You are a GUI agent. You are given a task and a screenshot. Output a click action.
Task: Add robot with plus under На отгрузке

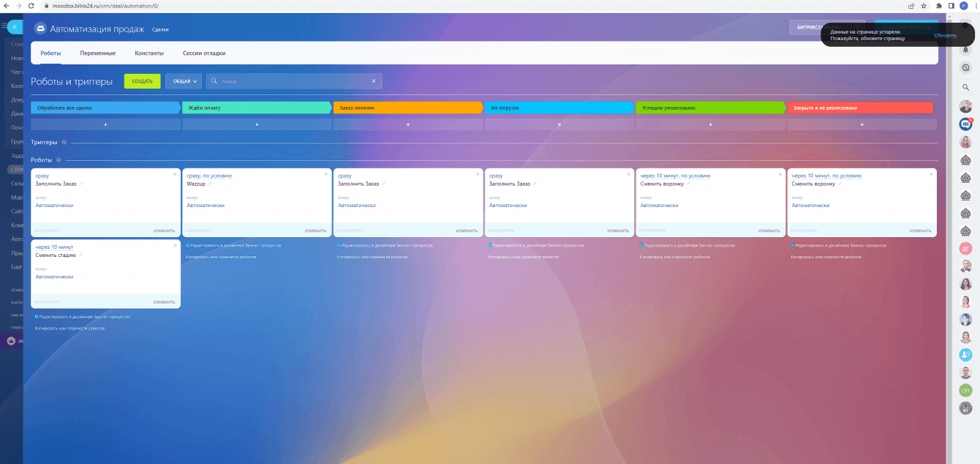click(559, 125)
